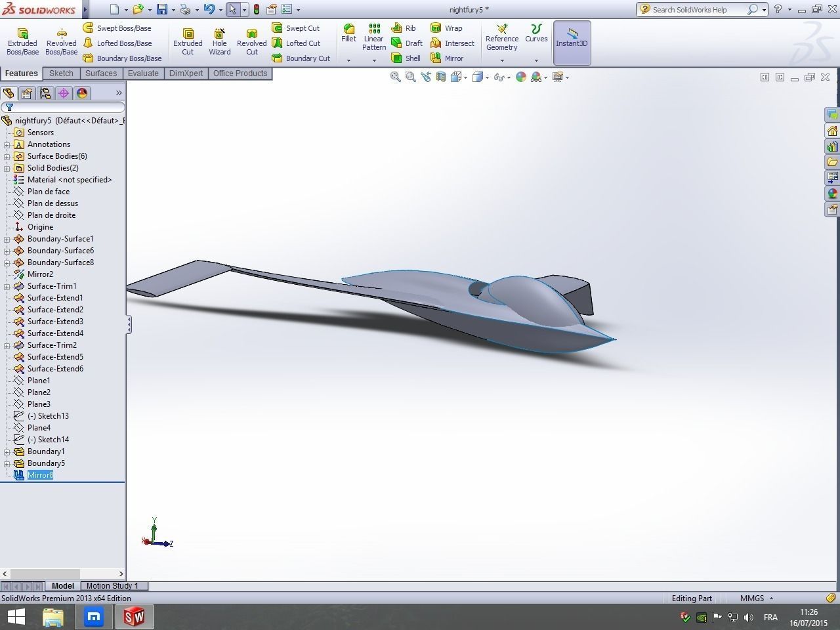Screen dimensions: 840x630
Task: Expand the Solid Bodies(2) folder
Action: coord(7,168)
